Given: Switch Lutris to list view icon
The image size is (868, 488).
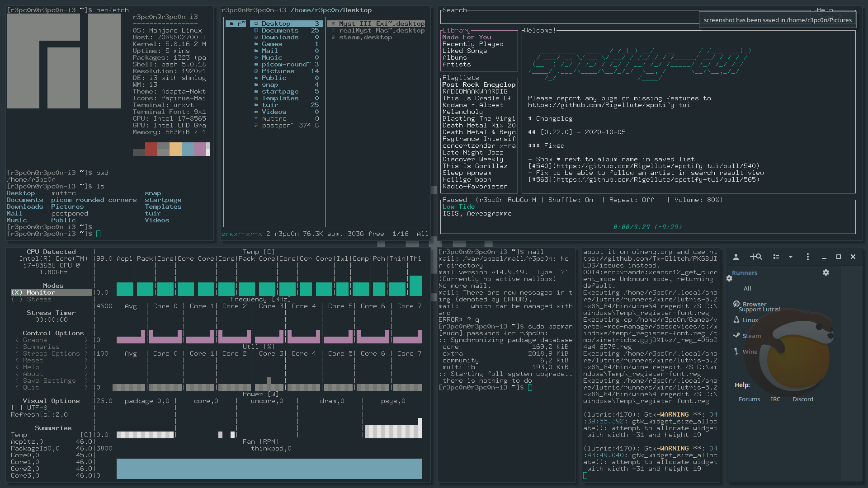Looking at the screenshot, I should [776, 257].
